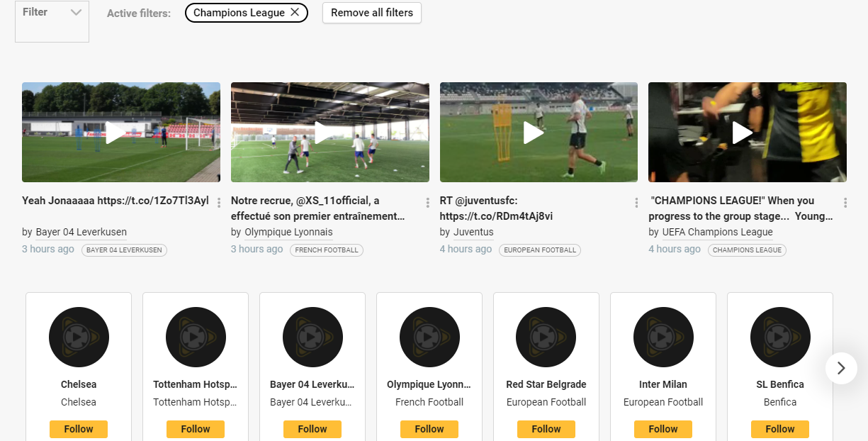
Task: Open more options for RT @juventusfc post
Action: (x=637, y=203)
